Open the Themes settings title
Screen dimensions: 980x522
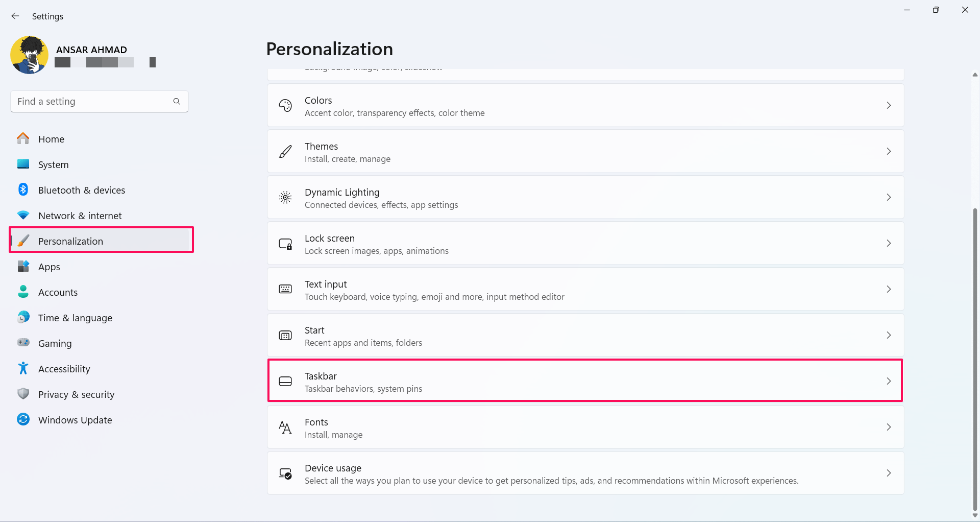pyautogui.click(x=321, y=146)
